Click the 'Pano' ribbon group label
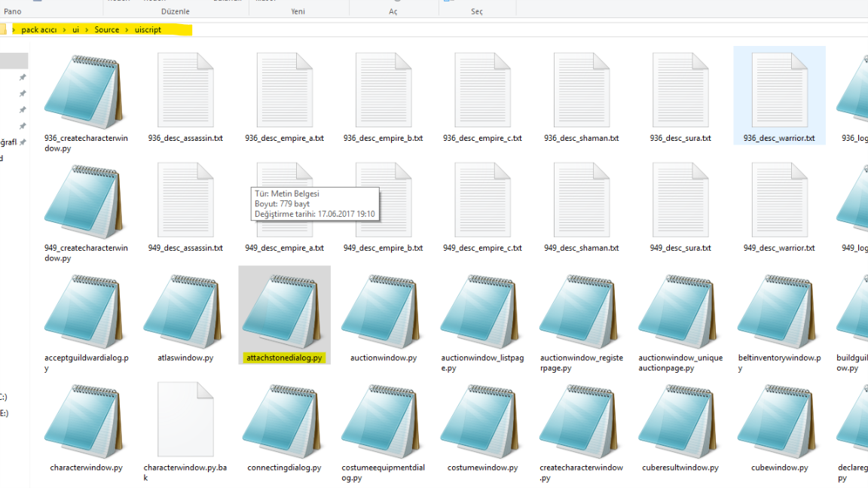868x488 pixels. (12, 11)
